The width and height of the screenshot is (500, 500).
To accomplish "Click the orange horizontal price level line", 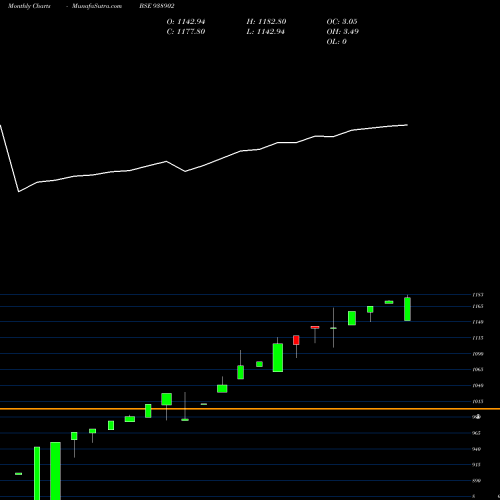I will 250,409.
